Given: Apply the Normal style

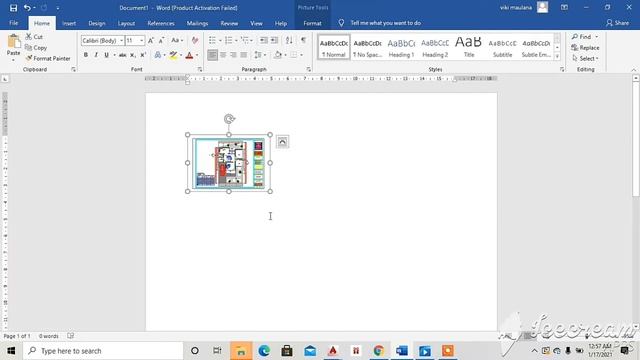Looking at the screenshot, I should click(x=334, y=47).
